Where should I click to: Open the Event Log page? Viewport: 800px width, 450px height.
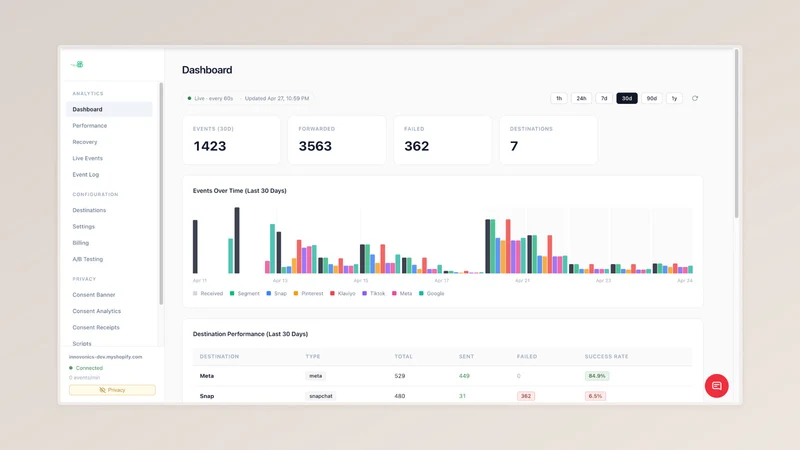click(86, 174)
